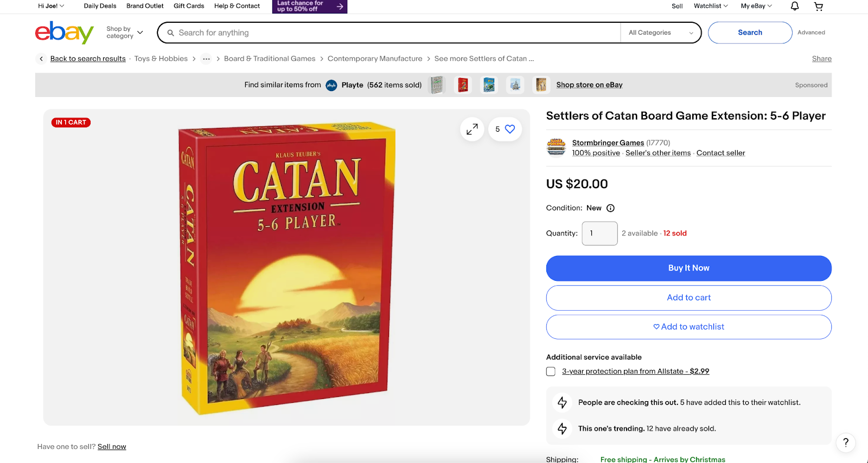The image size is (868, 463).
Task: Click the arrow on the Last chance promo banner
Action: click(x=340, y=7)
